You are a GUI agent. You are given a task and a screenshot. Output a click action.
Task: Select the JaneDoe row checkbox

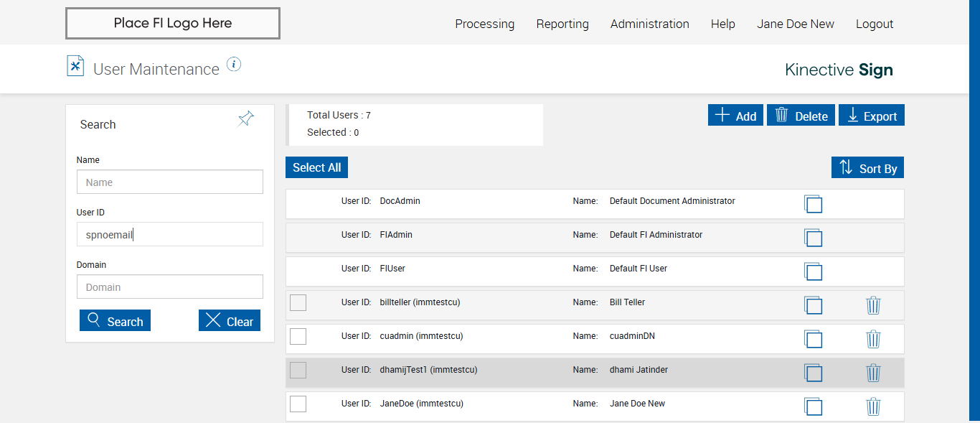(298, 404)
